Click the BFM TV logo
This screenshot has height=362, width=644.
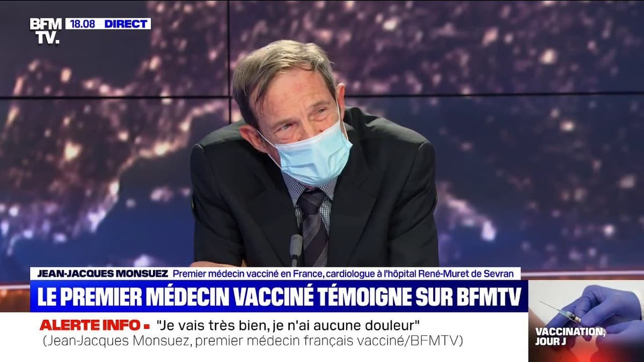coord(46,31)
